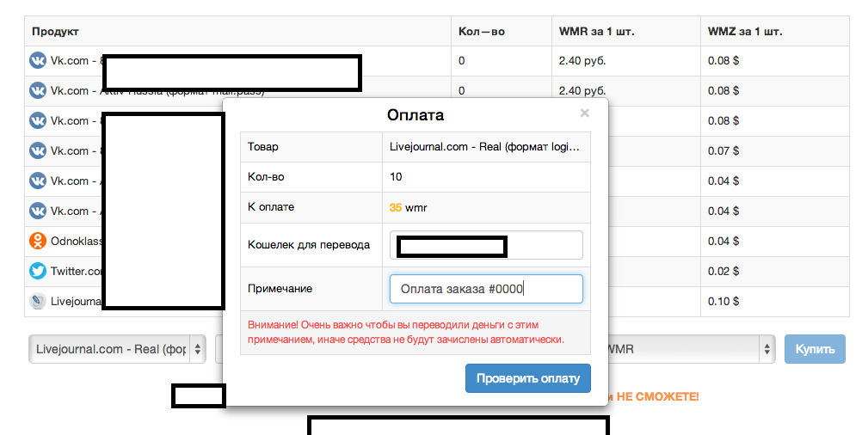Open the WMR currency dropdown
This screenshot has height=435, width=868.
click(691, 349)
